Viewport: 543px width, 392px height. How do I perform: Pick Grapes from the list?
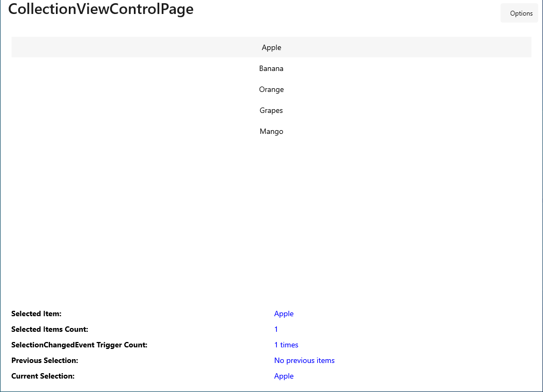(271, 110)
